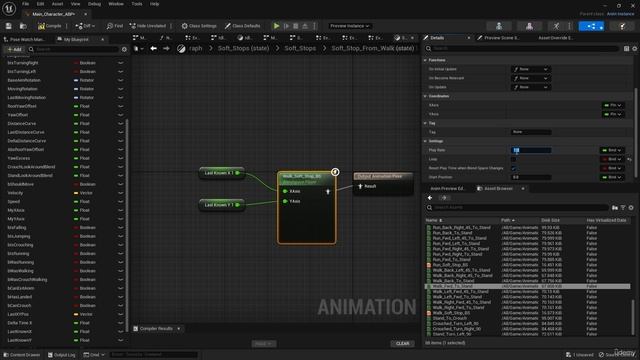Open Start Position Bind dropdown
Screen dimensions: 640x360
coord(612,177)
